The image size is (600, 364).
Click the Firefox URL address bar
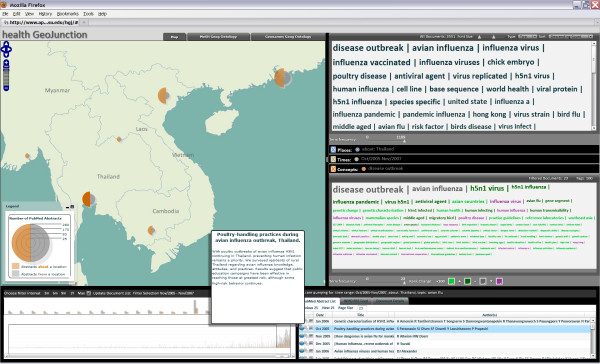click(40, 23)
